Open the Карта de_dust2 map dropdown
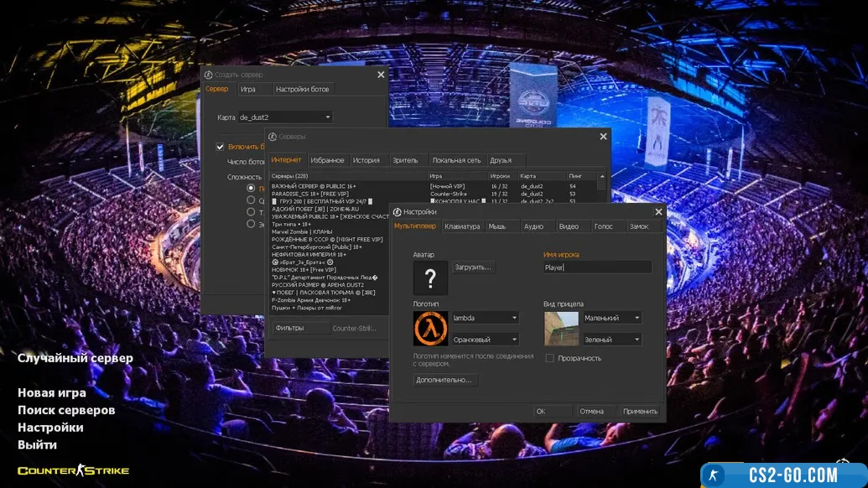The height and width of the screenshot is (488, 868). coord(284,117)
